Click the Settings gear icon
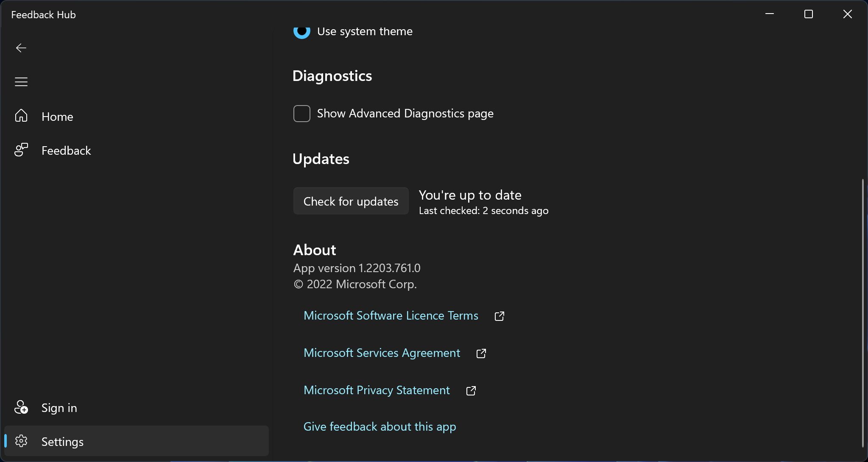This screenshot has height=462, width=868. 21,441
